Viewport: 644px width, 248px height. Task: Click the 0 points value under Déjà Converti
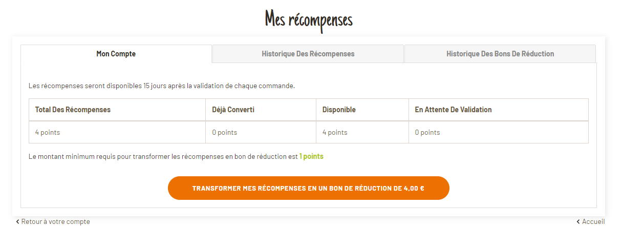[x=225, y=132]
